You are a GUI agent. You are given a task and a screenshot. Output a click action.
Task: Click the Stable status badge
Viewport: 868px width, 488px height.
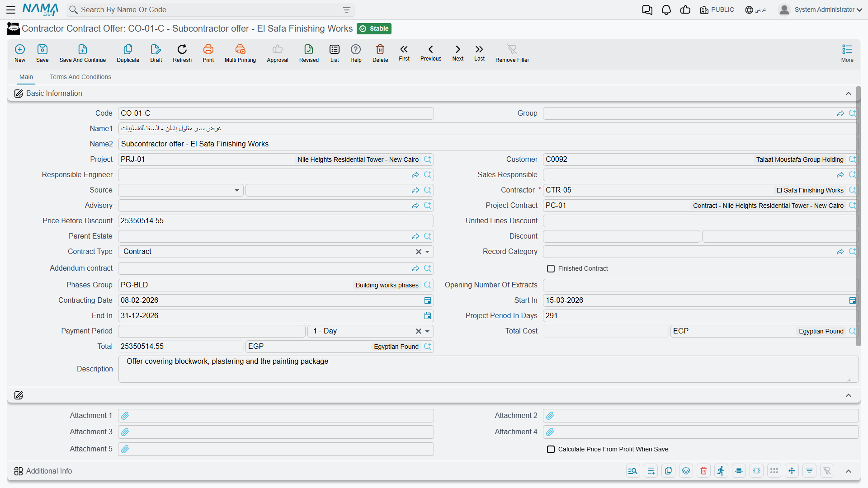tap(374, 29)
